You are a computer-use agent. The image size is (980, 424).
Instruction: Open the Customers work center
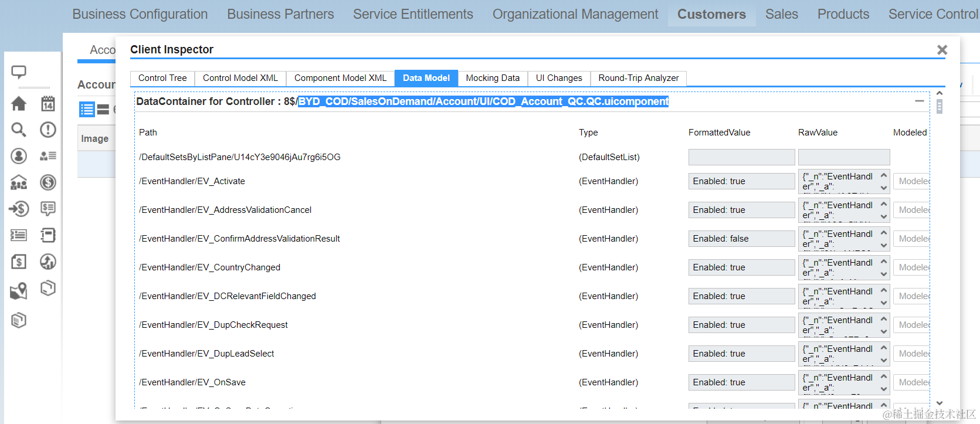click(x=711, y=14)
